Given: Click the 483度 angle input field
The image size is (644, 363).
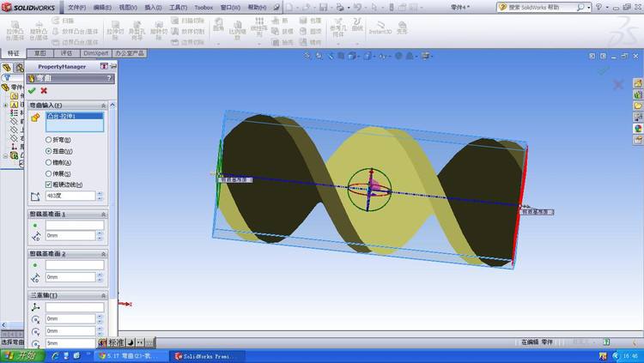Looking at the screenshot, I should (69, 196).
